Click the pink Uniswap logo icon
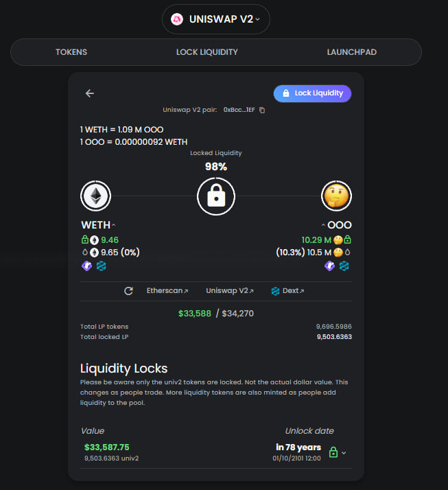448x490 pixels. coord(177,19)
